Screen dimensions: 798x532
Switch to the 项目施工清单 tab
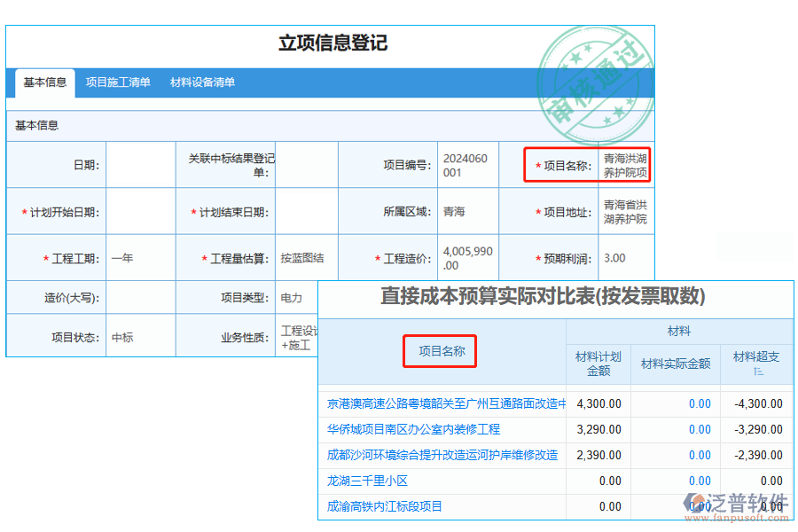tap(118, 82)
